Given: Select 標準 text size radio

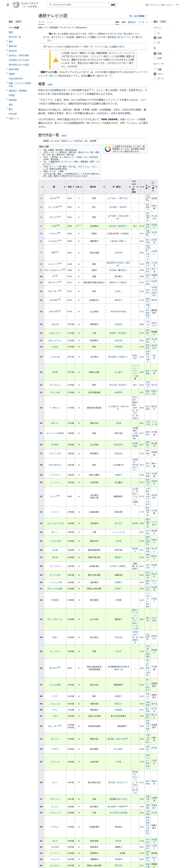Looking at the screenshot, I should coord(155,38).
